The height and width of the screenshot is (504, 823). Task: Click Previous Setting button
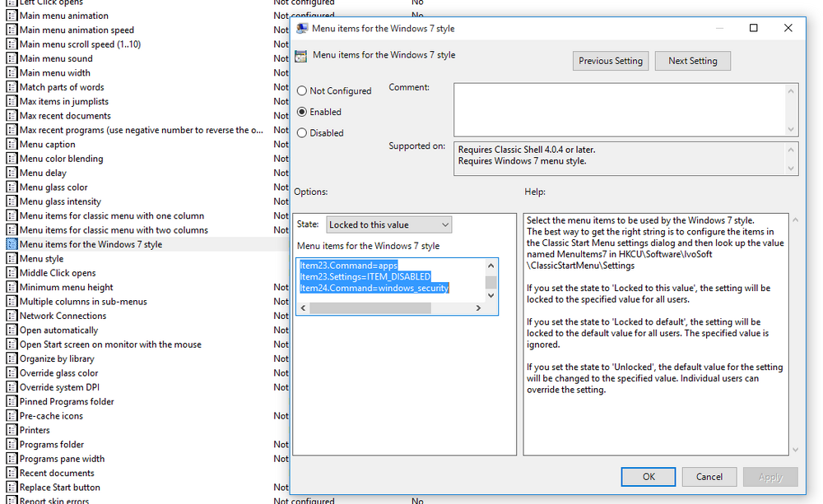point(611,61)
